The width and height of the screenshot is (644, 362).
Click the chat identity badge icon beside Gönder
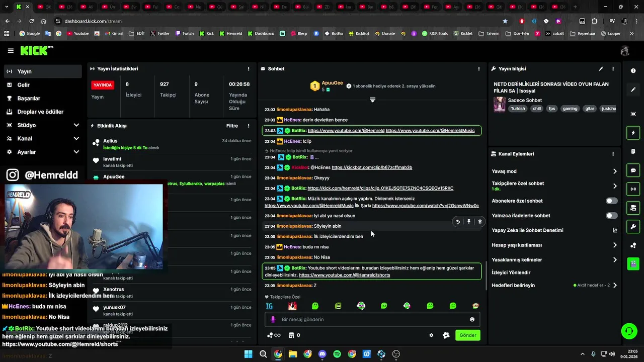(446, 335)
